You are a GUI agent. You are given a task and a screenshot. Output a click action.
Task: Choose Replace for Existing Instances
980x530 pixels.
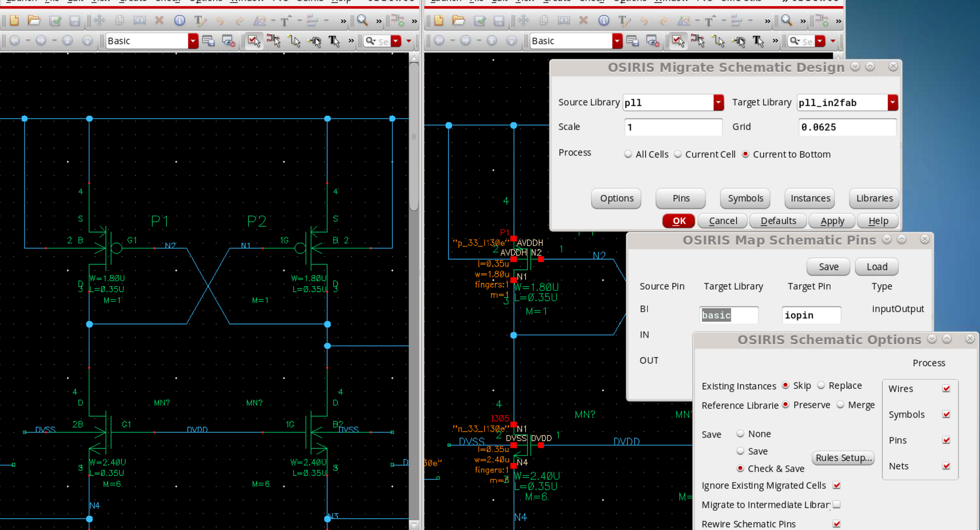tap(821, 385)
